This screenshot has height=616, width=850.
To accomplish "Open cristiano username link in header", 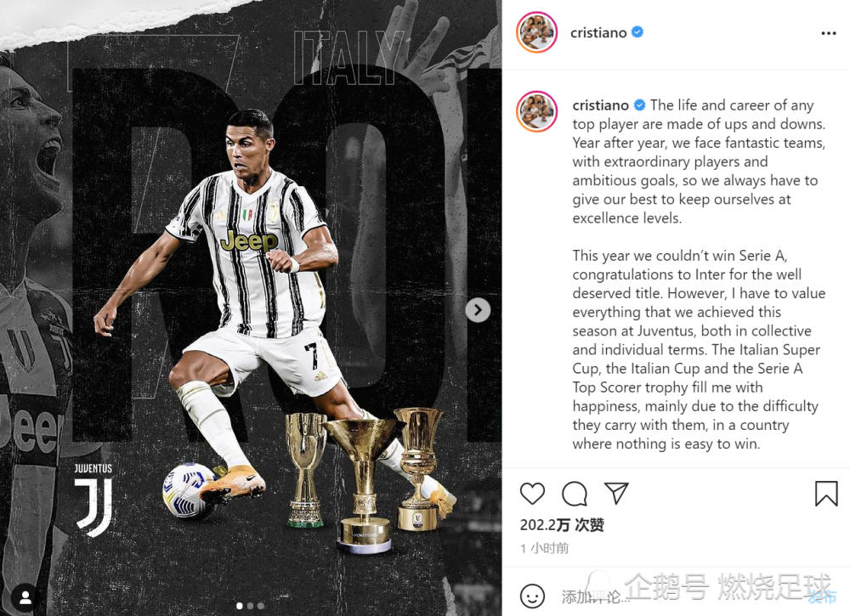I will coord(598,33).
